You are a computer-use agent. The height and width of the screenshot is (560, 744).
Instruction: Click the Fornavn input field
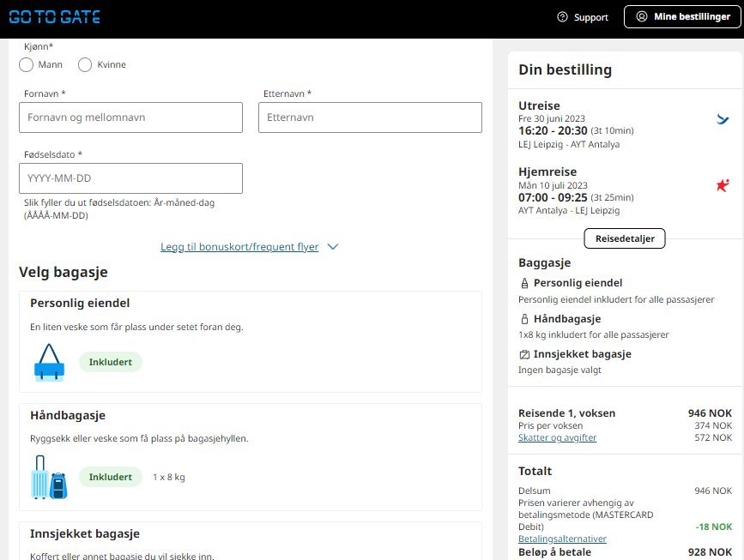point(131,117)
